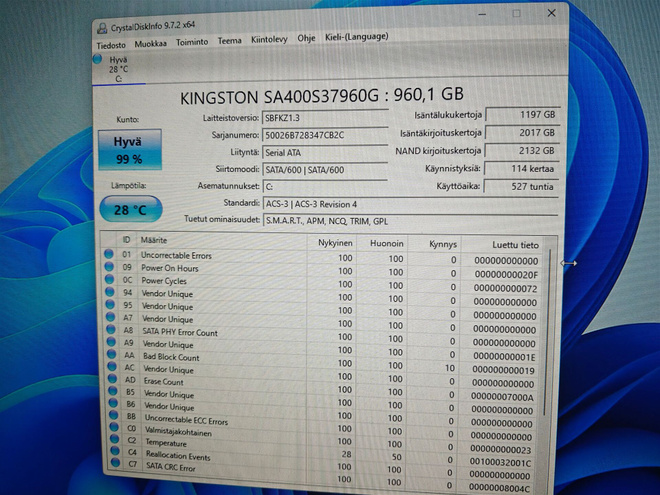Click the status dot for Valmistajakohtainen row C0
The width and height of the screenshot is (660, 495).
click(114, 426)
